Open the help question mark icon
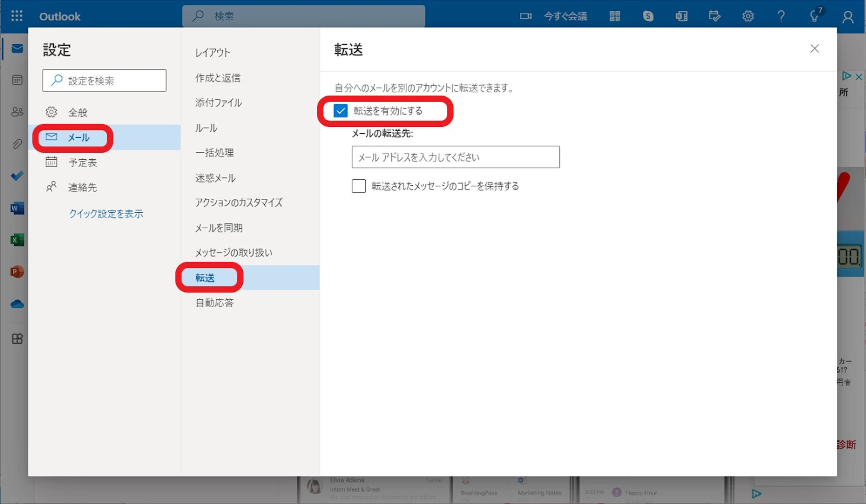Viewport: 866px width, 504px height. (x=781, y=16)
